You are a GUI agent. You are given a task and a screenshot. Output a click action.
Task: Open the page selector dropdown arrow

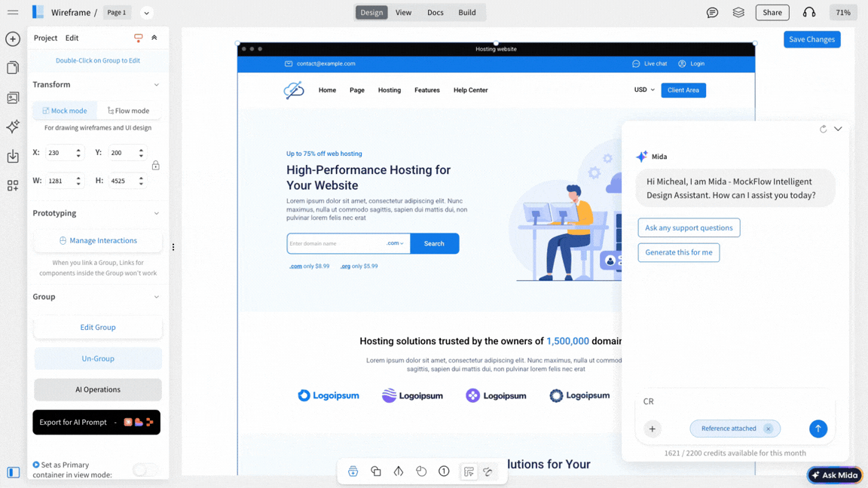[x=146, y=13]
